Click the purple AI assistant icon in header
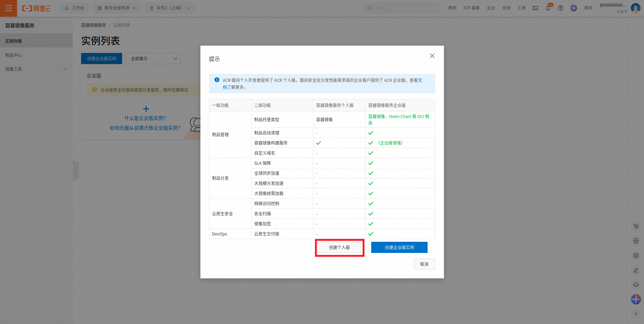 click(x=574, y=8)
